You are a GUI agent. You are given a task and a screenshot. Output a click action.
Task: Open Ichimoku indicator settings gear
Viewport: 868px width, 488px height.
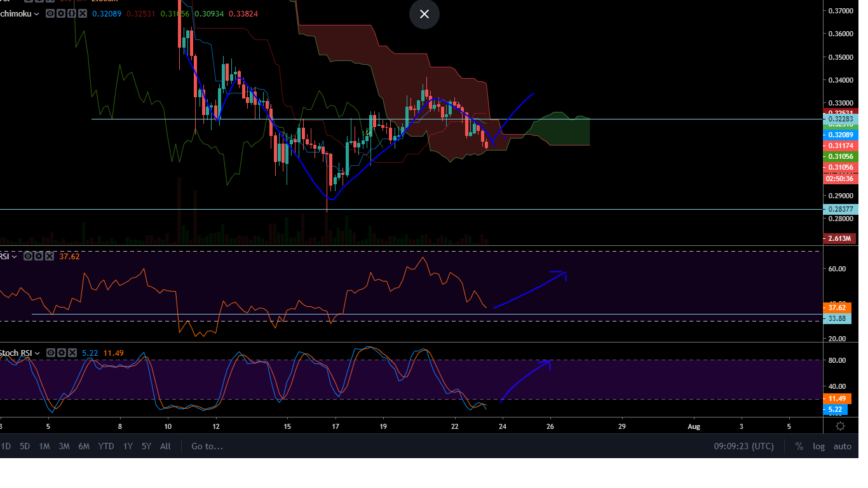60,13
